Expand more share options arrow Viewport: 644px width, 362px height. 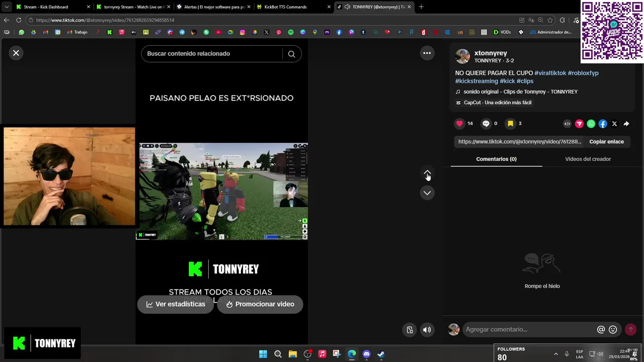point(626,124)
